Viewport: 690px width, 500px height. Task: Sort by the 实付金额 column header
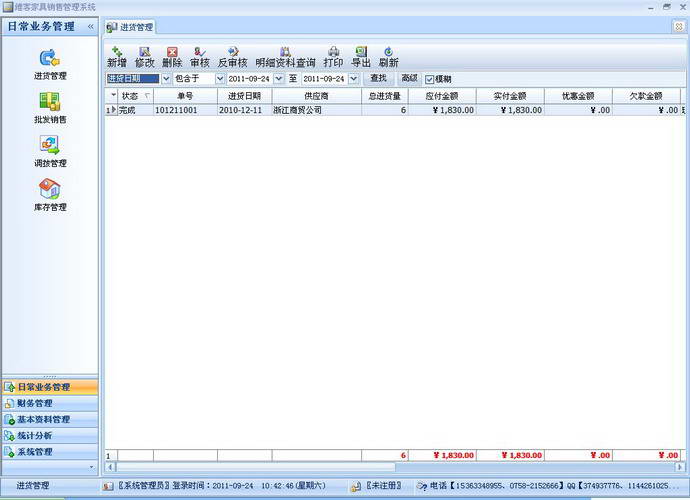tap(510, 96)
